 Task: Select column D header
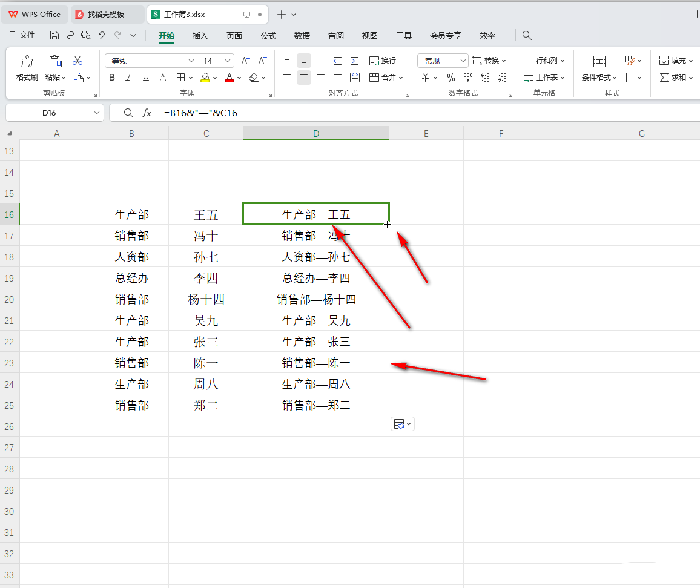tap(316, 133)
